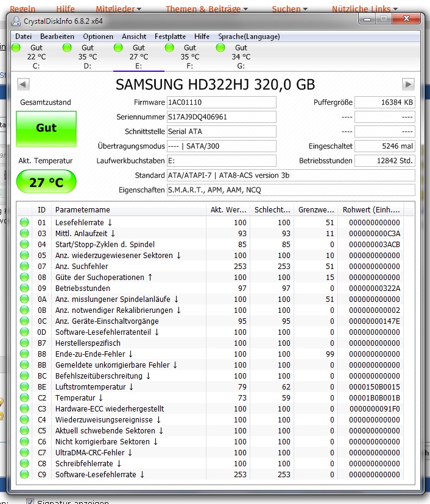Sort table by Parametername column header
430x504 pixels.
[129, 210]
